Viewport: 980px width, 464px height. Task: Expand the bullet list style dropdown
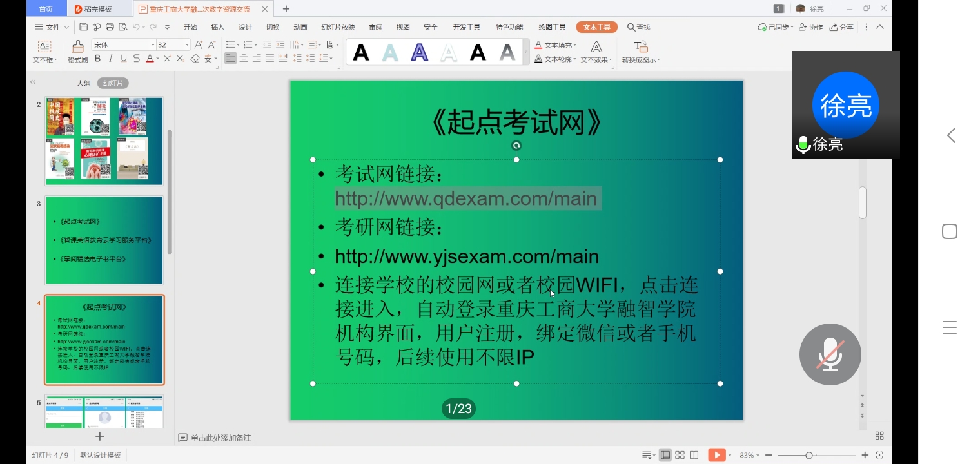pyautogui.click(x=237, y=44)
